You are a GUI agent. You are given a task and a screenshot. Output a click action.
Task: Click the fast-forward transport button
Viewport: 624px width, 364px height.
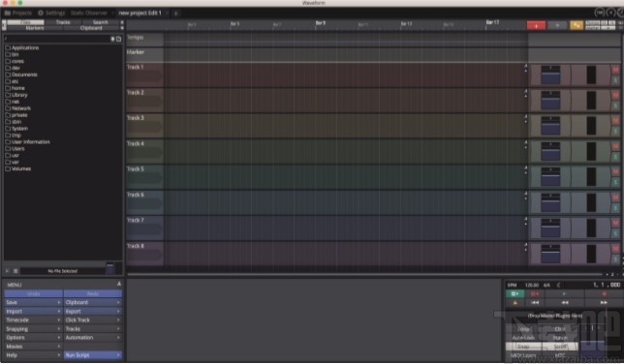pos(604,303)
